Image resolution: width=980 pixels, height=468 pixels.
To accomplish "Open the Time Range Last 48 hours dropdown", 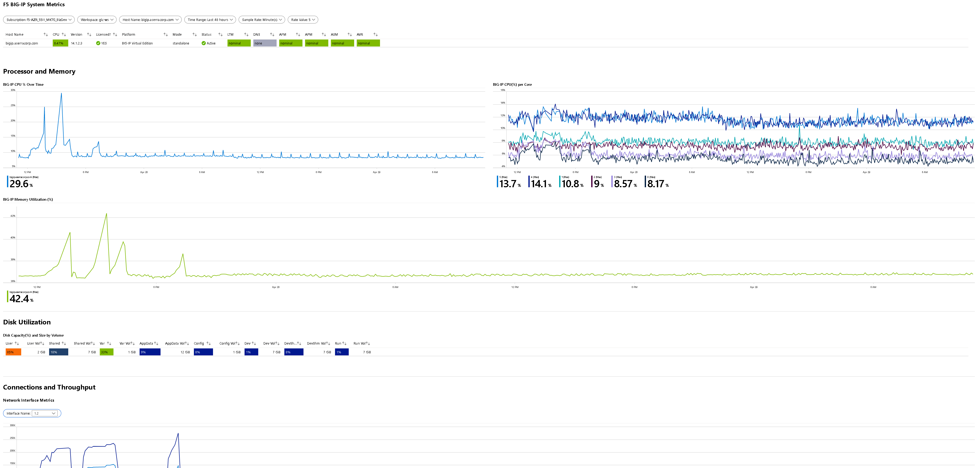I will 210,20.
